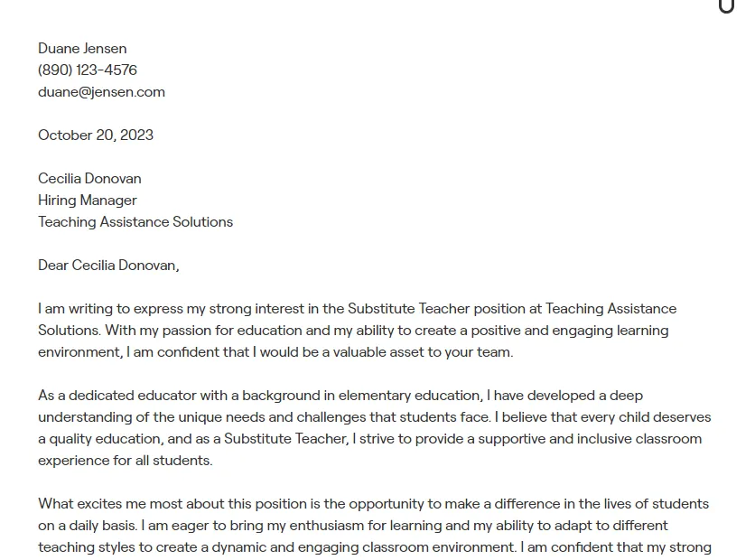Image resolution: width=755 pixels, height=560 pixels.
Task: Click the partially visible icon at top right
Action: coord(726,6)
